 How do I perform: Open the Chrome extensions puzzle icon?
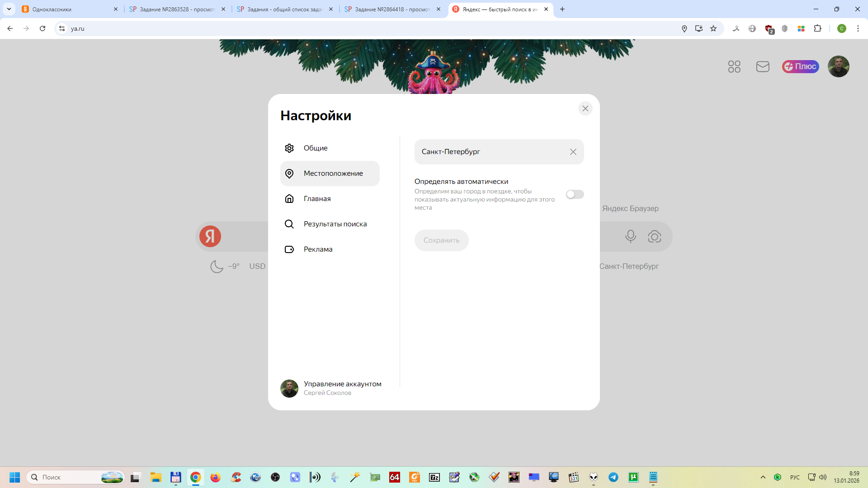[817, 28]
